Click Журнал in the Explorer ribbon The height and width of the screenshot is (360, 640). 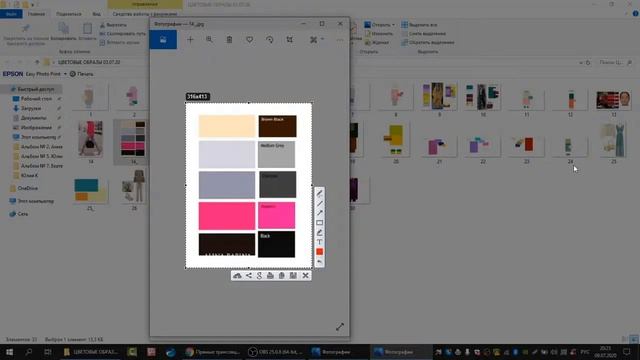(376, 42)
